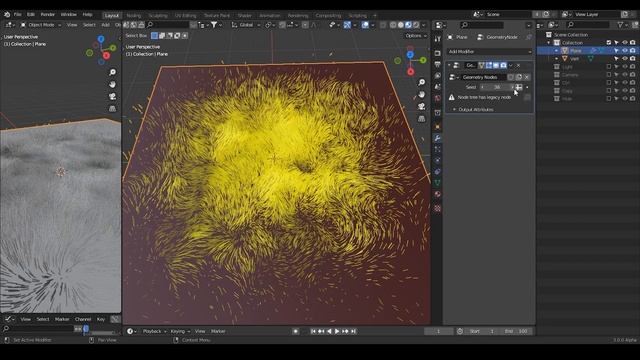640x360 pixels.
Task: Toggle viewport visibility eye for Plane
Action: coord(624,51)
